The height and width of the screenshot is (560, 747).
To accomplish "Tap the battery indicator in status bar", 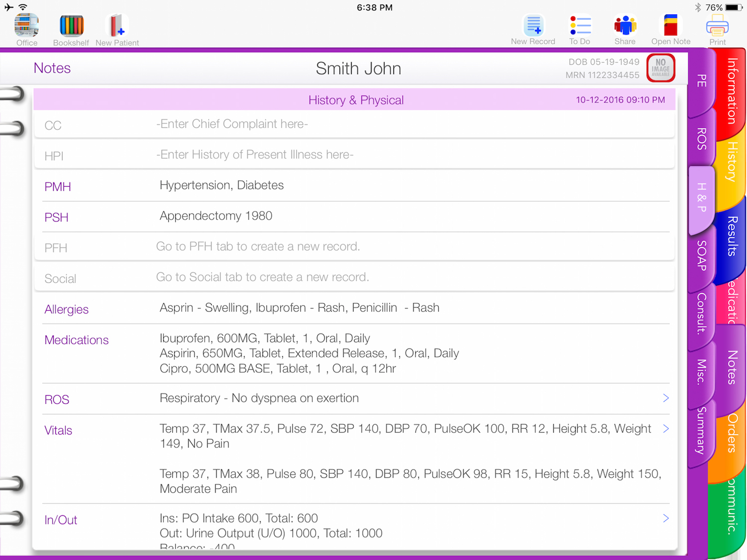I will (x=734, y=7).
